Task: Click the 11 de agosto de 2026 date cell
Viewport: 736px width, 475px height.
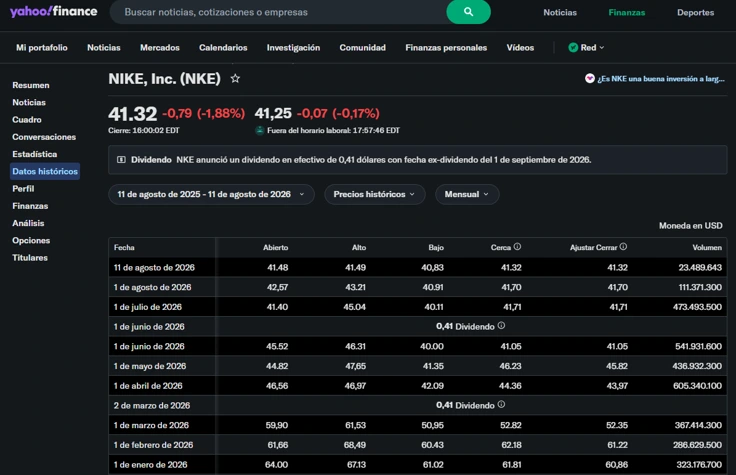Action: click(154, 268)
